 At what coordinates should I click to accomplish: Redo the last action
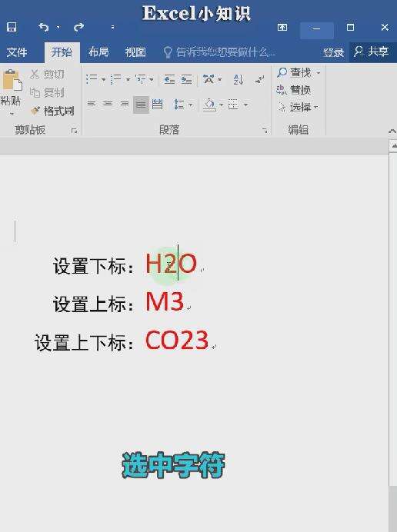pos(78,27)
